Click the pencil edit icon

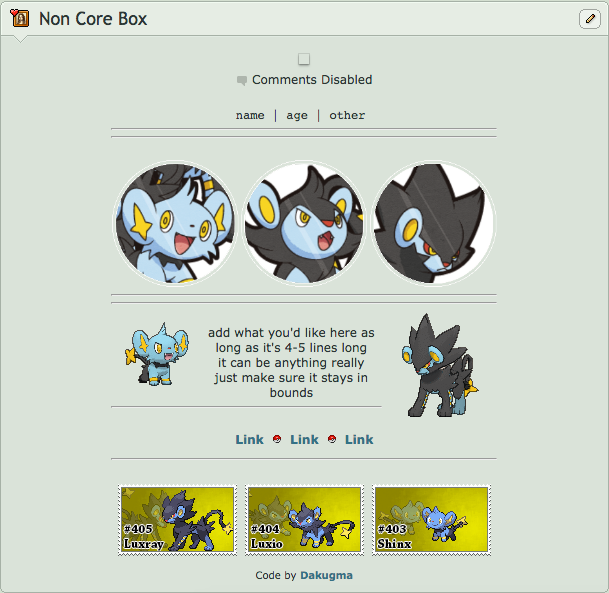coord(590,19)
